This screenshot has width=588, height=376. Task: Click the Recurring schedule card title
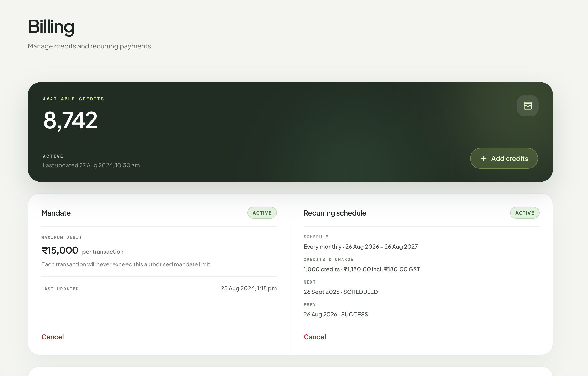click(335, 213)
